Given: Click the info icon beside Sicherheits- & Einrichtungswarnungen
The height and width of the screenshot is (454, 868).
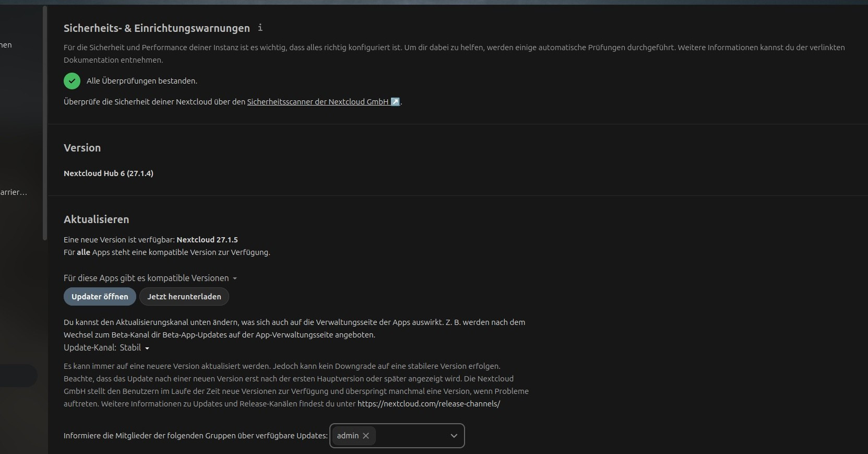Looking at the screenshot, I should tap(260, 28).
